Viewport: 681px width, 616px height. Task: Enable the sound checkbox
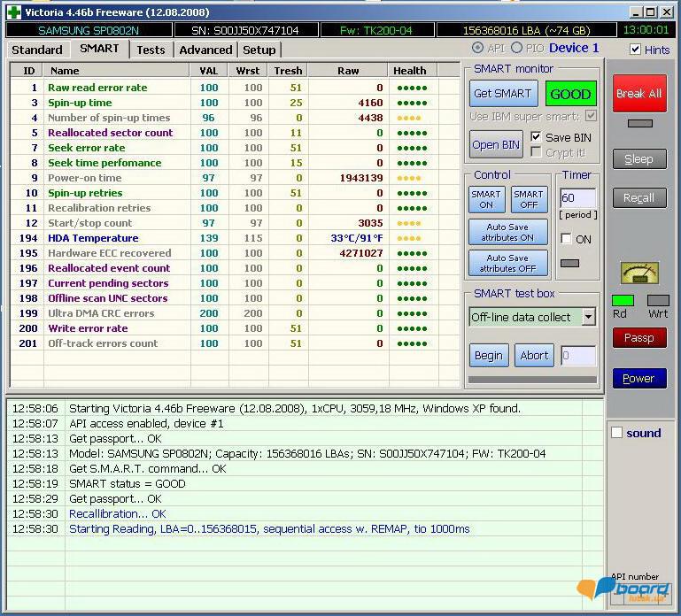pos(617,433)
